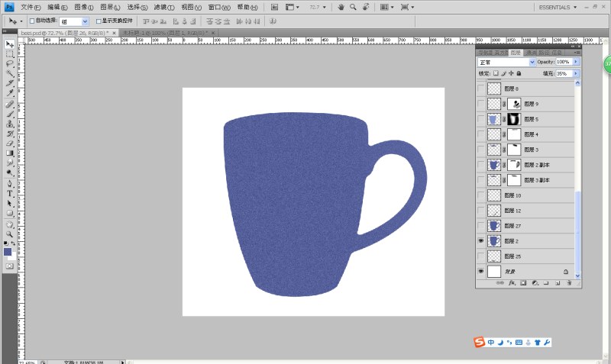Select the 图层 5 layer thumbnail
The height and width of the screenshot is (364, 611).
(494, 120)
